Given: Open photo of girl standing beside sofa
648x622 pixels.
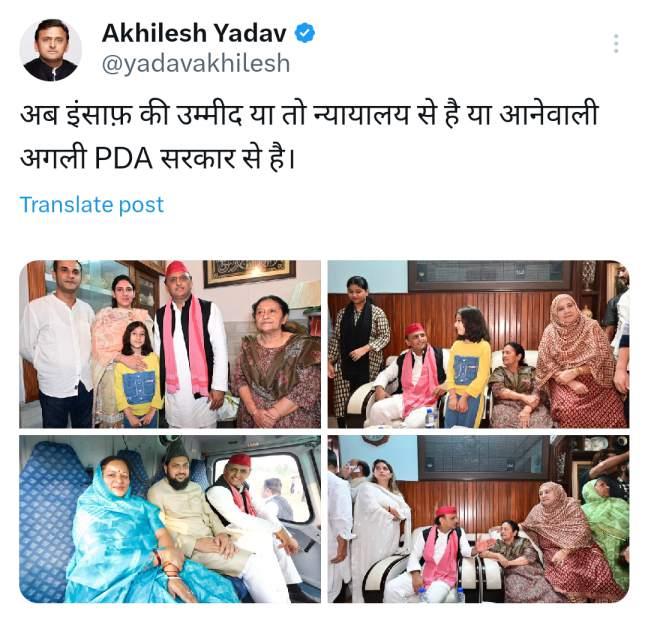Looking at the screenshot, I should [x=479, y=344].
